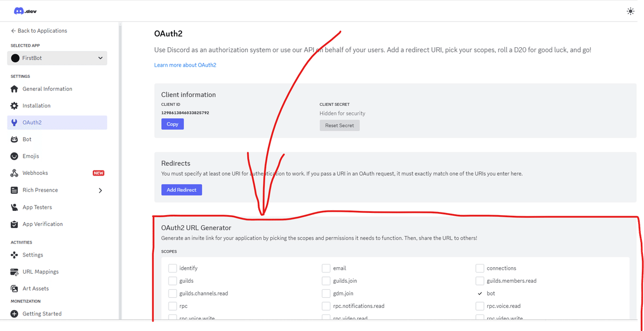Viewport: 644px width, 331px height.
Task: Enable the guilds.members.read scope checkbox
Action: (x=480, y=281)
